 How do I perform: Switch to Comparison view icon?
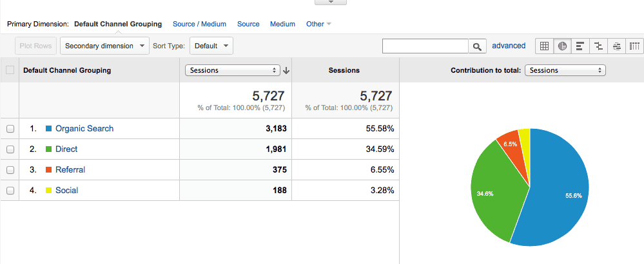coord(598,46)
